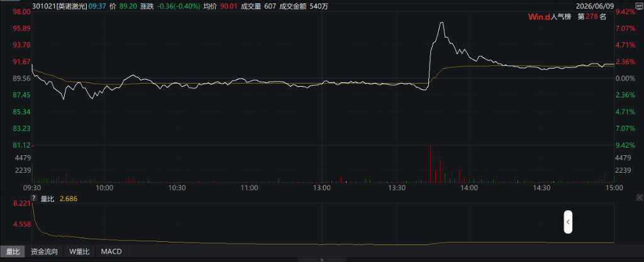This screenshot has height=262, width=644.
Task: Click the 量比 value 2.686 label
Action: point(68,199)
